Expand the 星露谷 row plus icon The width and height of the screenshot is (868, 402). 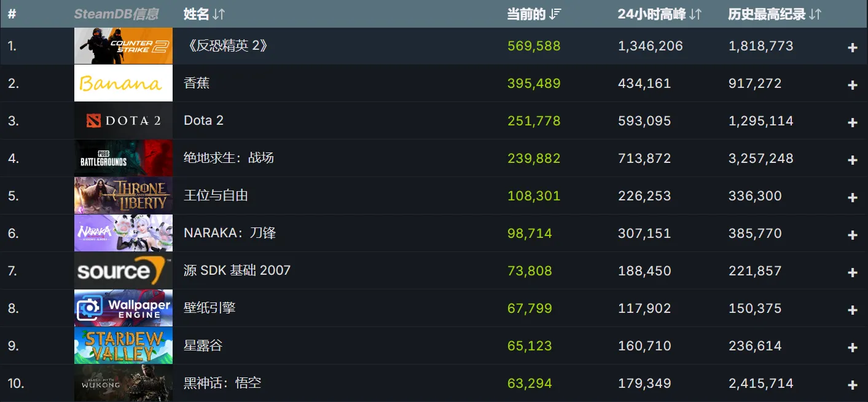tap(852, 347)
